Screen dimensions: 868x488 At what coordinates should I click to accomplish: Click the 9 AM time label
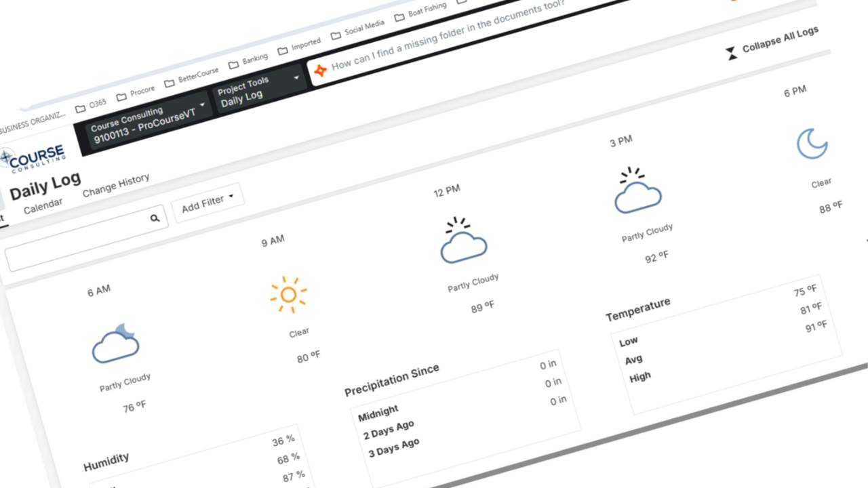pos(273,241)
